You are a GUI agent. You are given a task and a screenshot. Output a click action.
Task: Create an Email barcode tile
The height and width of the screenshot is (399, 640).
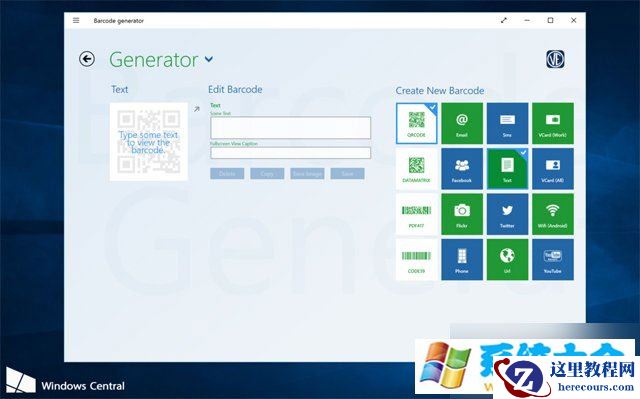(462, 123)
